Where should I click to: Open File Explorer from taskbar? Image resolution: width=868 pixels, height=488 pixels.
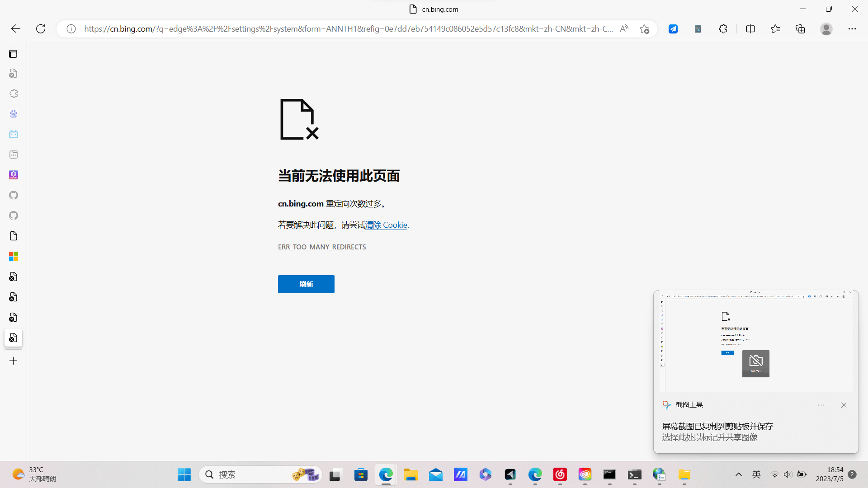(x=410, y=475)
